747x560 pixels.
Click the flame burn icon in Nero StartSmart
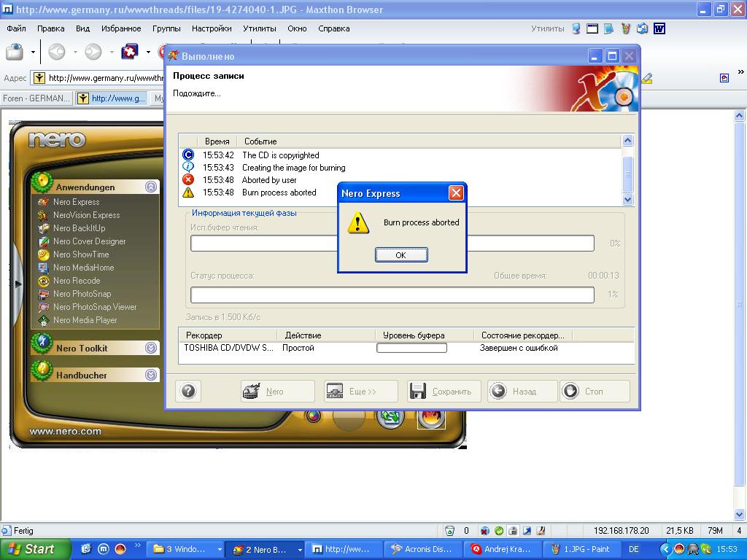point(431,419)
